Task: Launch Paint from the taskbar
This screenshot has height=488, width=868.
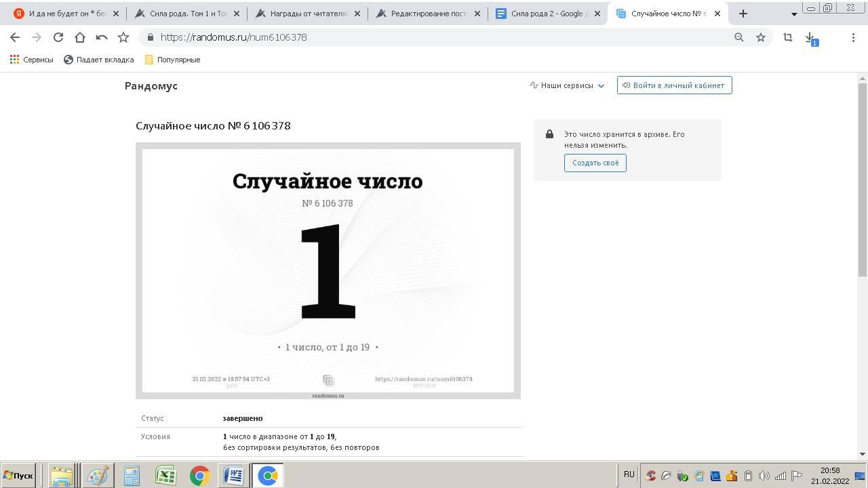Action: [98, 476]
